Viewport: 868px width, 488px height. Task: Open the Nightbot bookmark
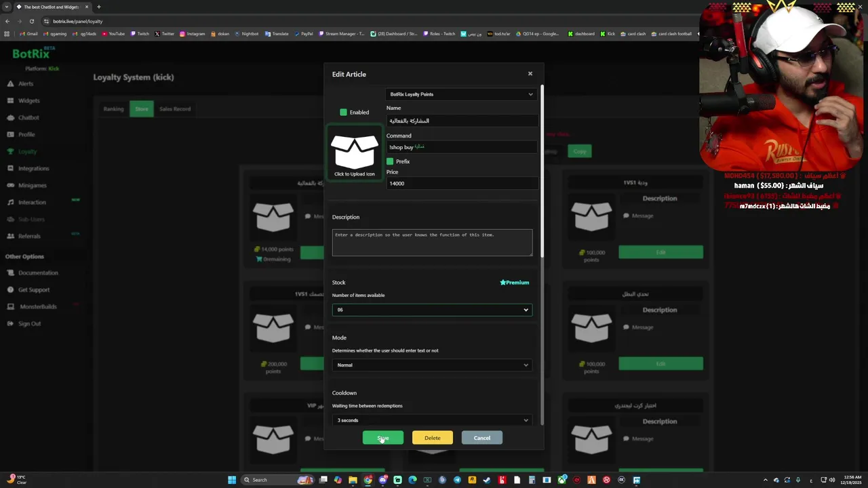(x=246, y=34)
